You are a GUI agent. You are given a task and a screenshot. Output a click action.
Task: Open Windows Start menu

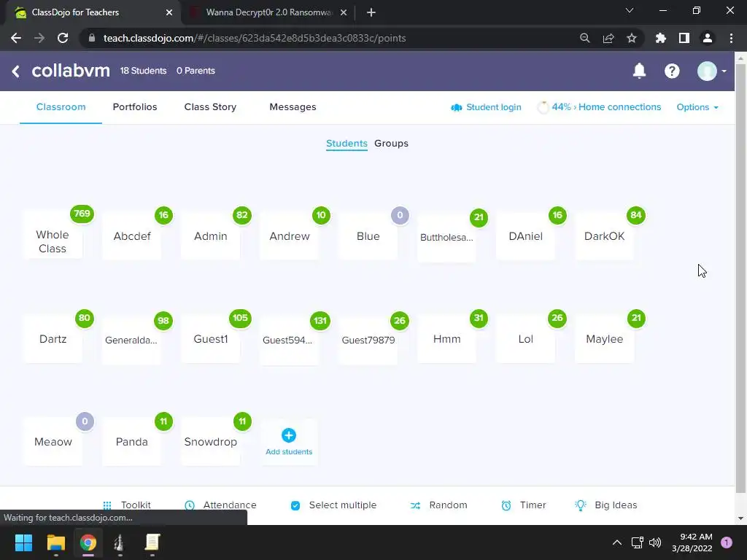[23, 542]
